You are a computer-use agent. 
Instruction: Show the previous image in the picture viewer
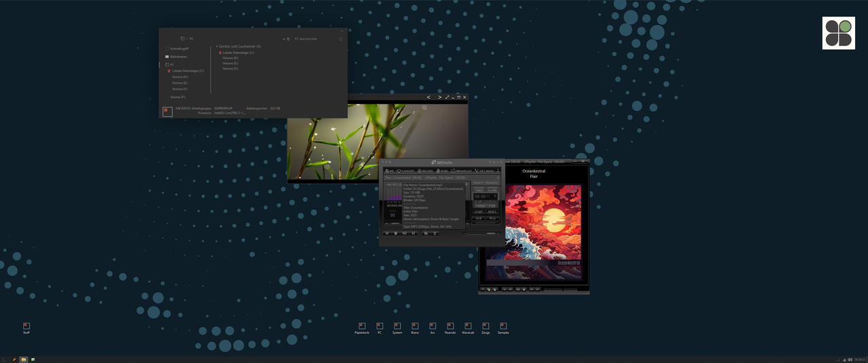point(429,98)
